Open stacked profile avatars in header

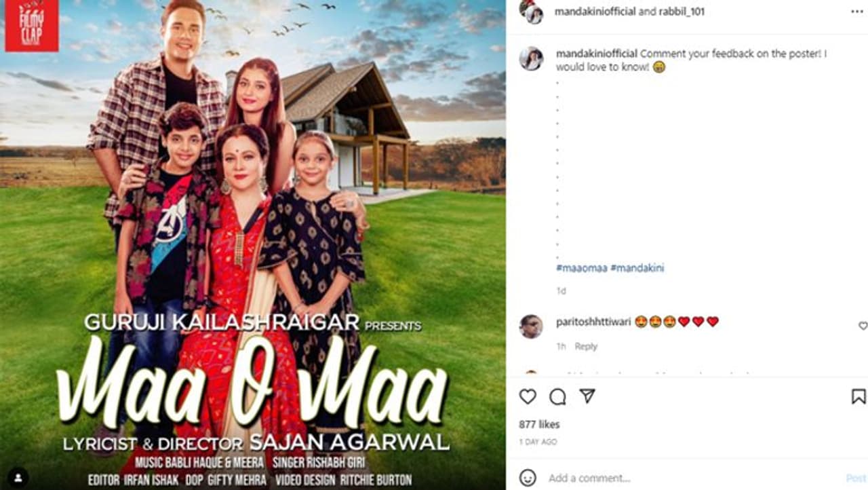531,11
